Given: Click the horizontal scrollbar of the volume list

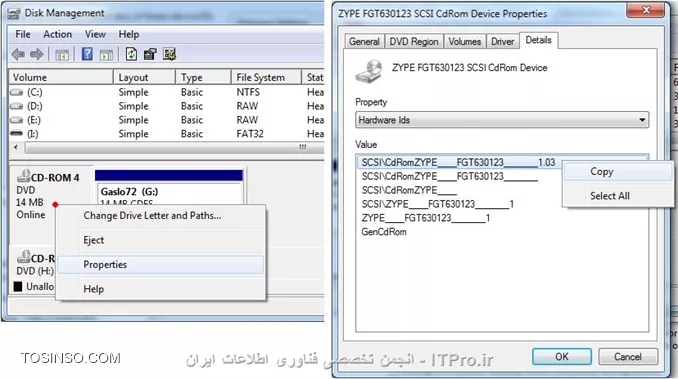Looking at the screenshot, I should coord(173,148).
